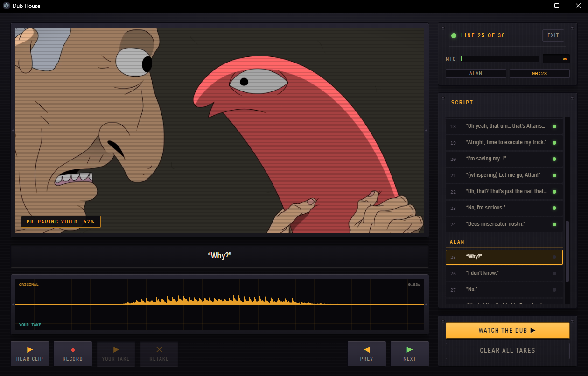Click green status dot on line 24
This screenshot has height=376, width=588.
coord(554,224)
